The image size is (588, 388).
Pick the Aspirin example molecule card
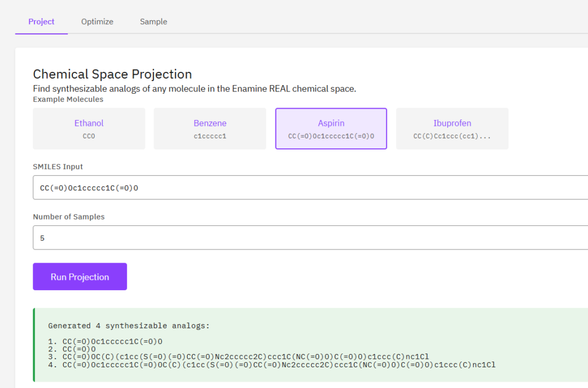coord(331,129)
